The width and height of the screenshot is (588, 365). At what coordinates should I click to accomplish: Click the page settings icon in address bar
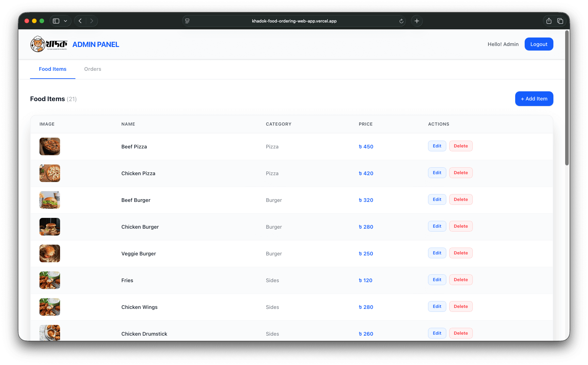tap(187, 21)
